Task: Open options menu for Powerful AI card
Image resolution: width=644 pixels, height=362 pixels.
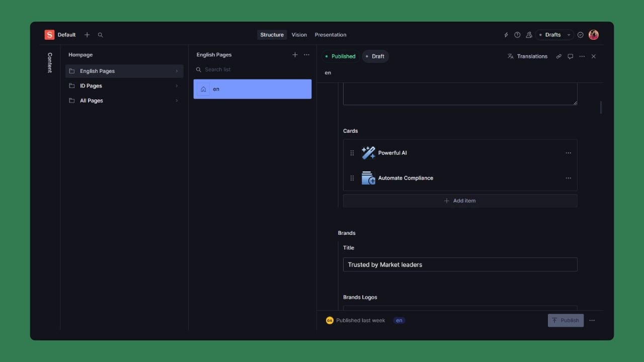Action: pyautogui.click(x=568, y=153)
